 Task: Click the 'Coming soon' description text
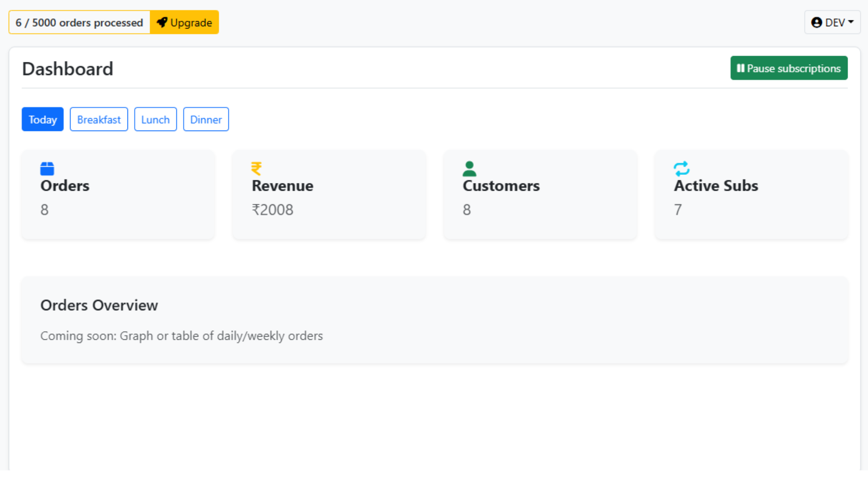point(182,336)
